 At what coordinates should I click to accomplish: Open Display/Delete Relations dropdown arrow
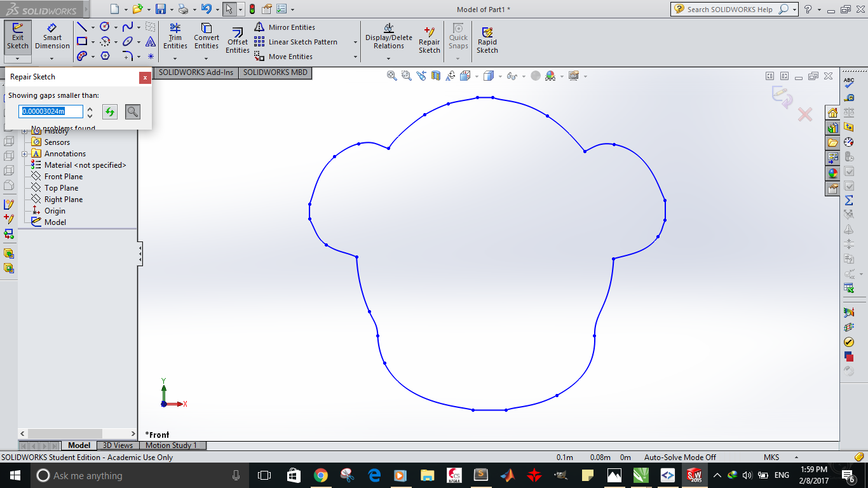click(389, 58)
